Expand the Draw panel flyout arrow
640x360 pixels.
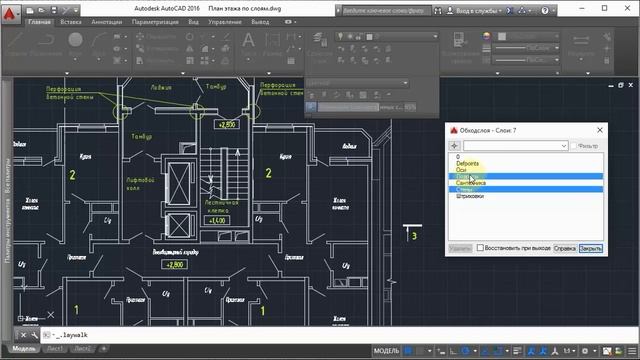pyautogui.click(x=67, y=73)
